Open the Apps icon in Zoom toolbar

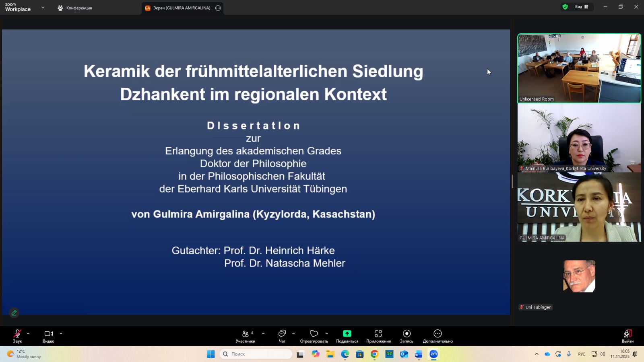(x=378, y=334)
